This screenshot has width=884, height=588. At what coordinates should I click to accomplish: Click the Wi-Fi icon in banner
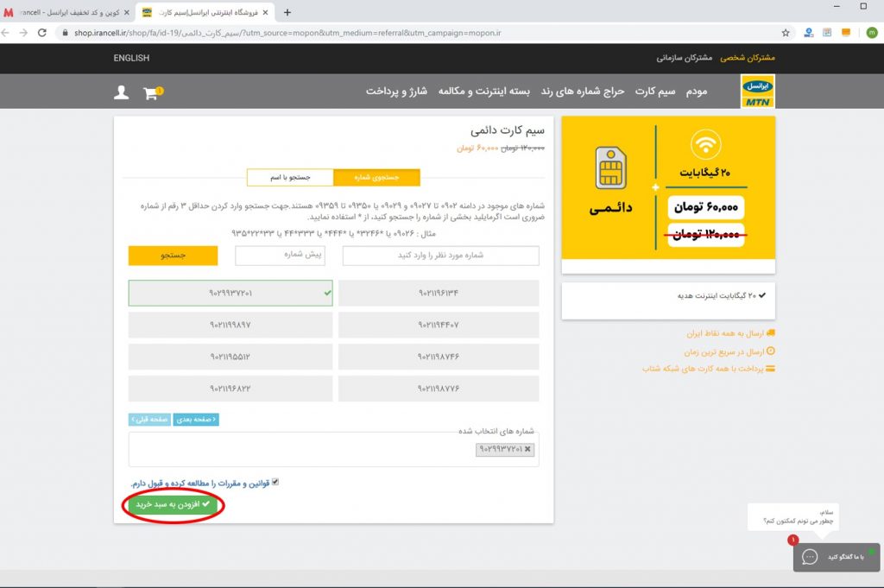tap(705, 144)
